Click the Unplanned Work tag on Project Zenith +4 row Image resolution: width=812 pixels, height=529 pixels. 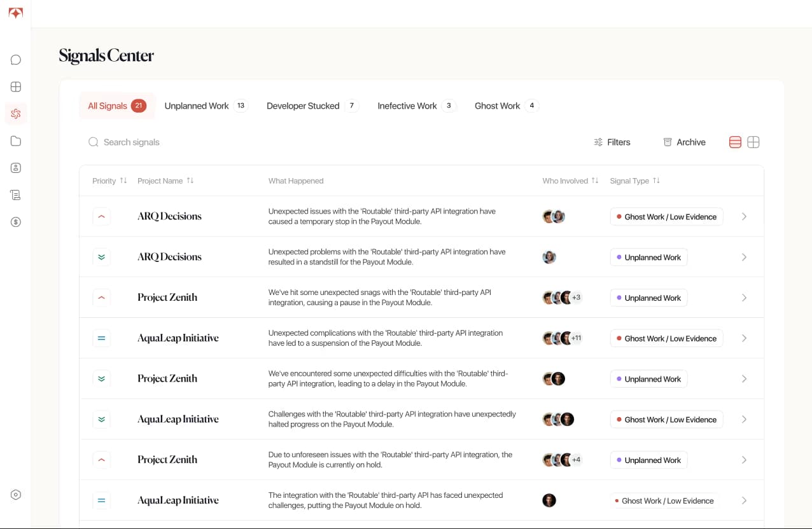coord(648,460)
